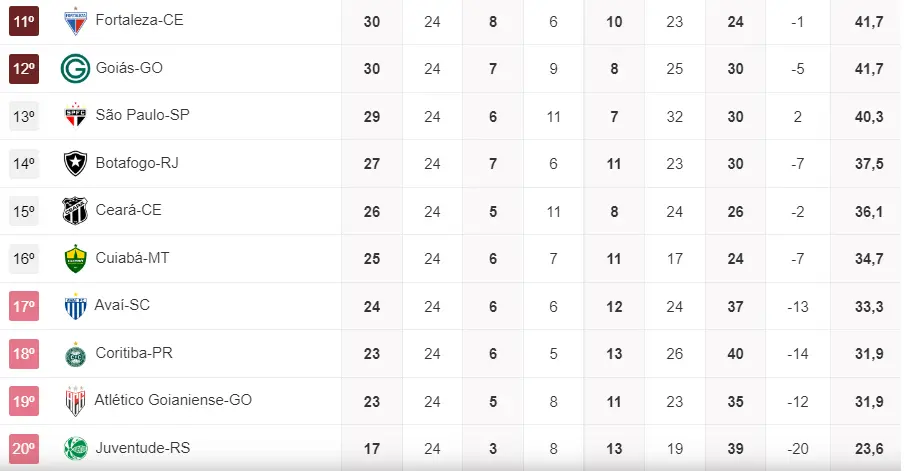Click the green Goiás-GO club crest
This screenshot has width=904, height=471.
click(75, 68)
